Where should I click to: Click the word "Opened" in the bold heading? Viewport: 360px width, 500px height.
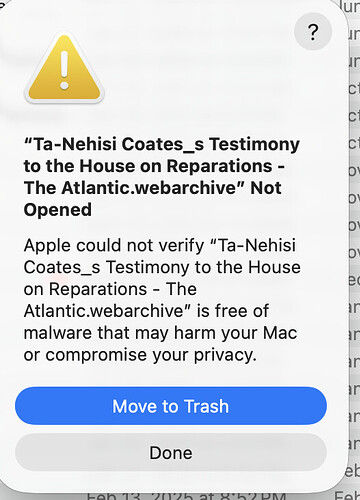(x=58, y=210)
